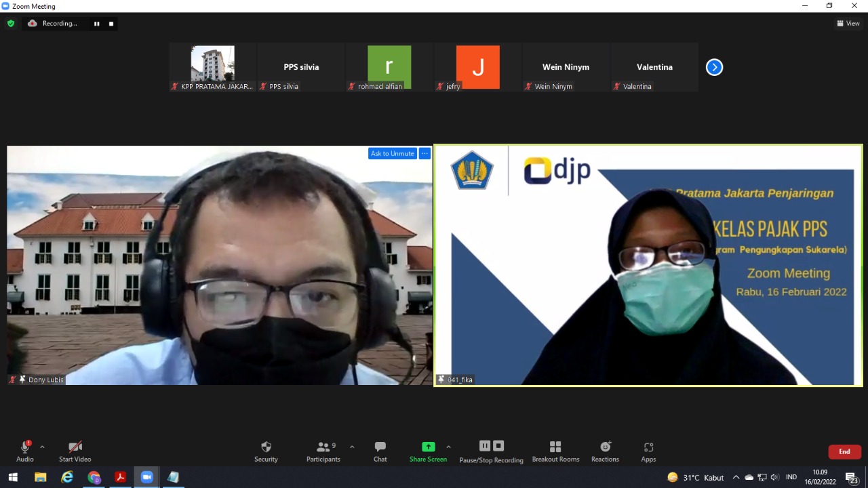Open the Security shield options

point(266,451)
